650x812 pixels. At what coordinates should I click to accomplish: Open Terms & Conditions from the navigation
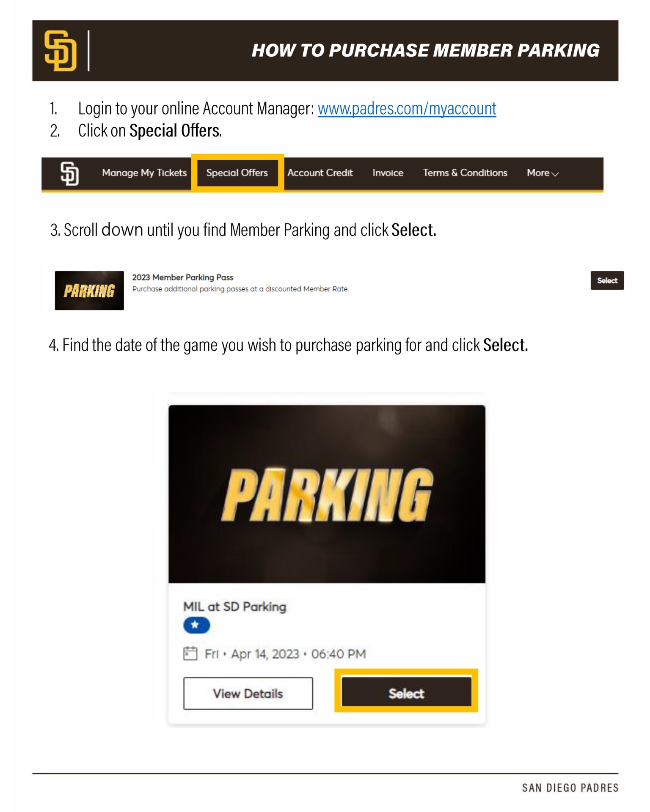pos(465,173)
